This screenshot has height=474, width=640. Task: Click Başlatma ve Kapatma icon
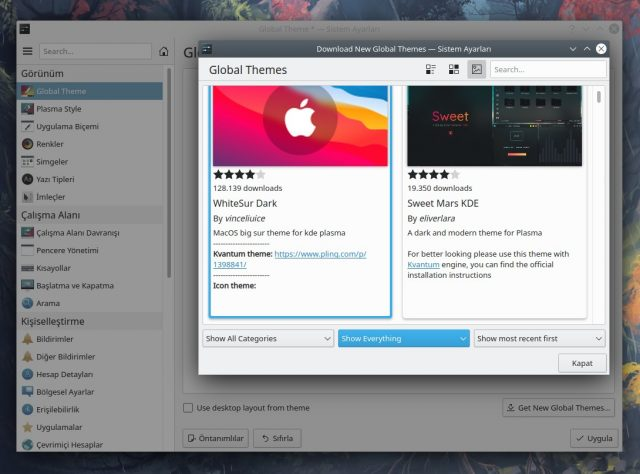[27, 285]
